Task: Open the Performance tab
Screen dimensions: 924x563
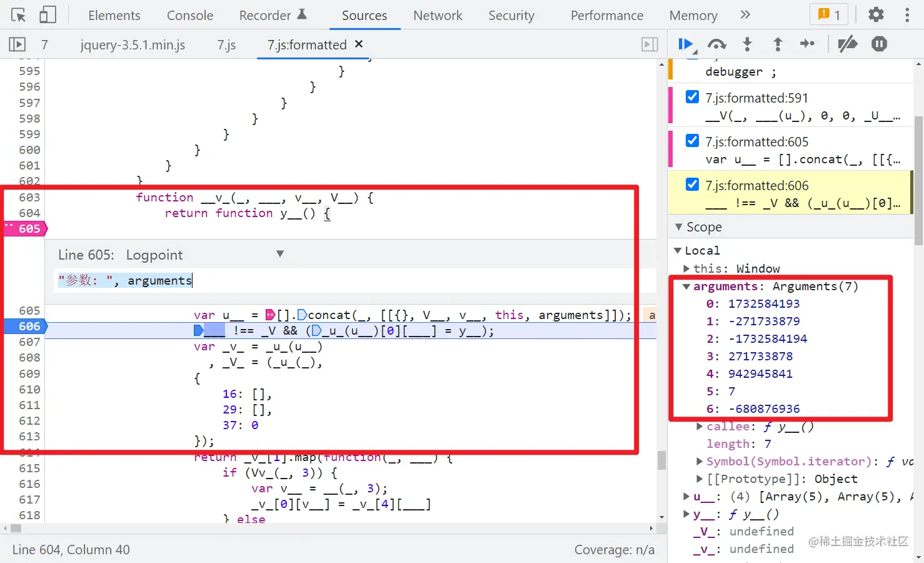Action: (607, 15)
